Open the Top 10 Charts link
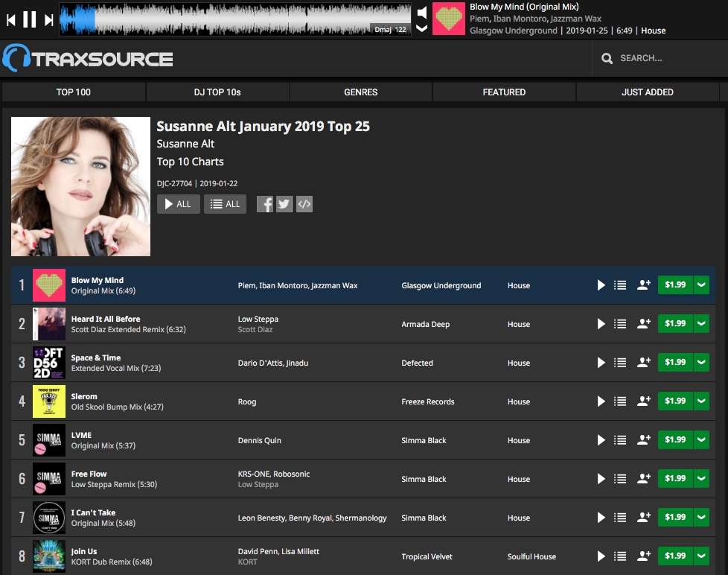 (190, 162)
